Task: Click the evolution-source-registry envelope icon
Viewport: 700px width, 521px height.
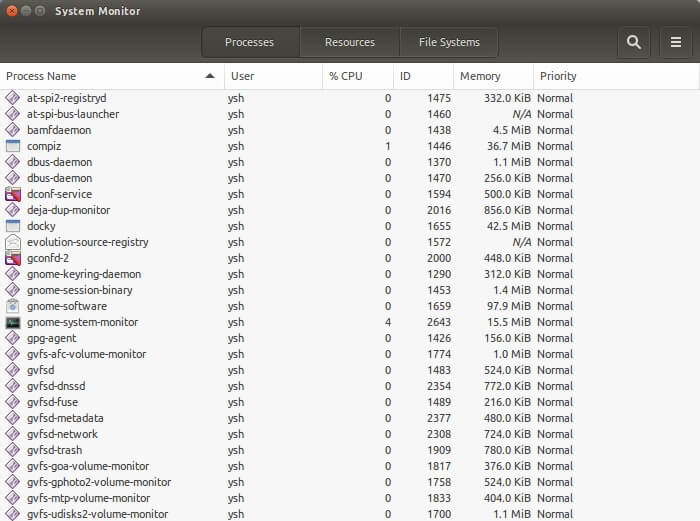Action: point(12,242)
